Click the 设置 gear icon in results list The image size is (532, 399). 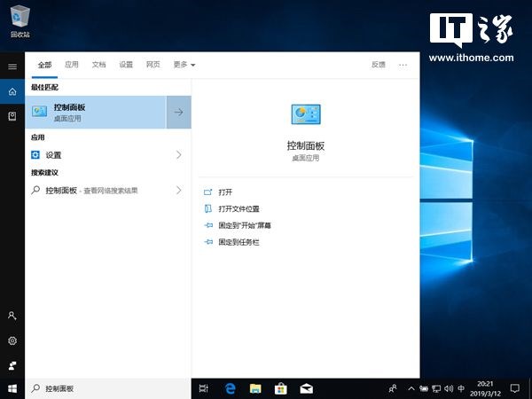tap(35, 155)
